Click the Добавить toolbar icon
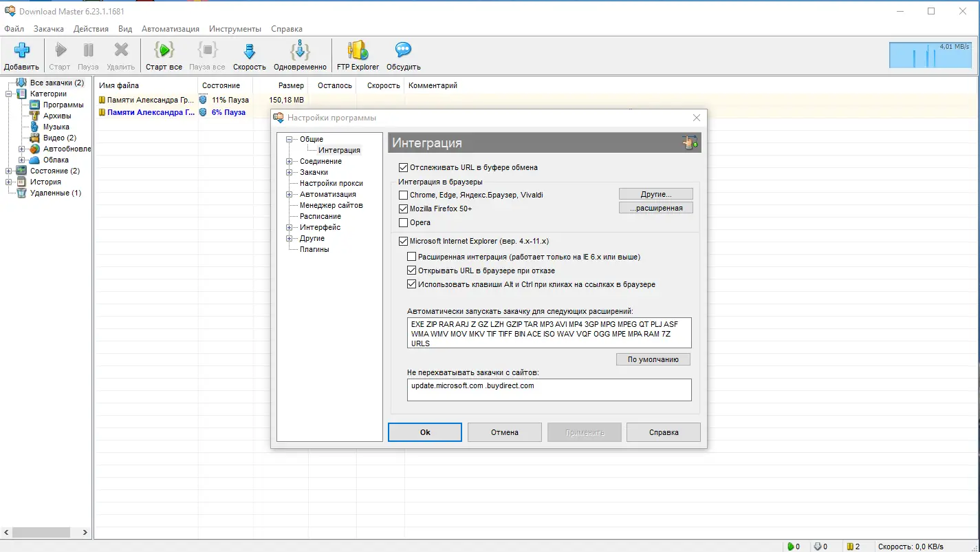The width and height of the screenshot is (980, 552). (x=21, y=50)
